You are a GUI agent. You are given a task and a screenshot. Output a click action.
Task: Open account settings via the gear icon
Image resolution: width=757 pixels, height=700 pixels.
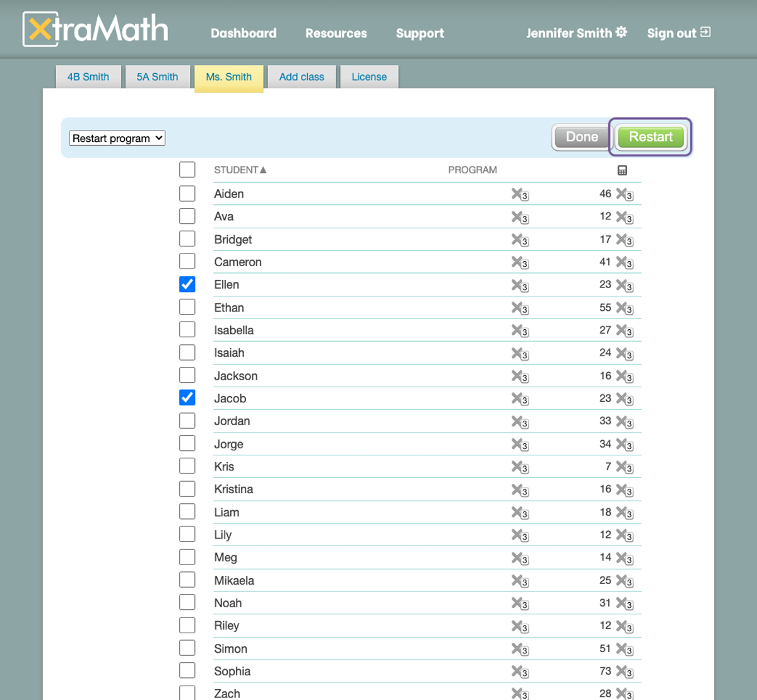point(621,32)
